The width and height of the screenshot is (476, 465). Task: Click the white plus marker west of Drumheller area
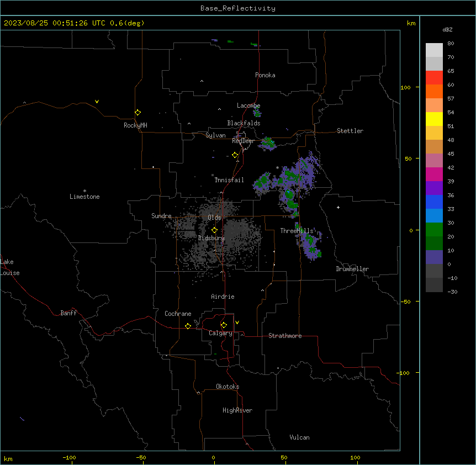(x=338, y=207)
